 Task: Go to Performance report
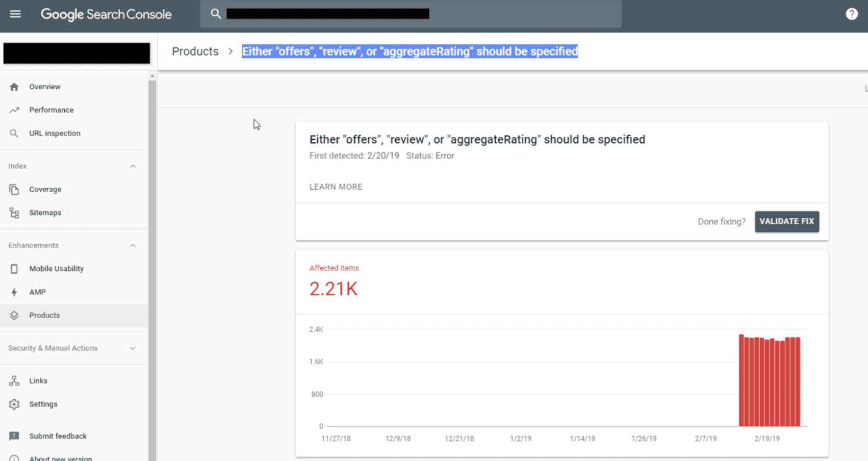pyautogui.click(x=74, y=110)
